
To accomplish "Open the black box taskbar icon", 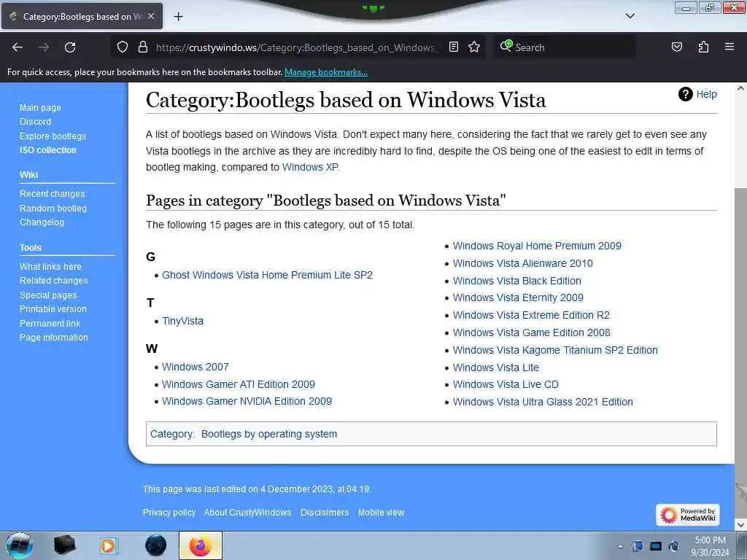I will pos(64,545).
